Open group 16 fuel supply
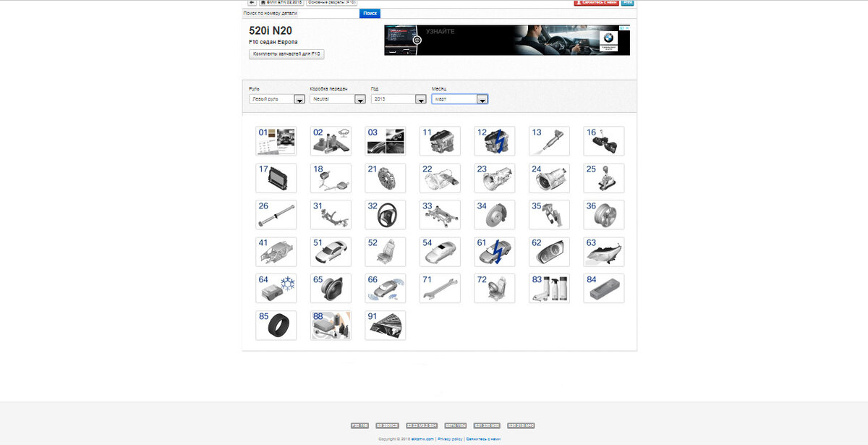868x445 pixels. [x=604, y=141]
